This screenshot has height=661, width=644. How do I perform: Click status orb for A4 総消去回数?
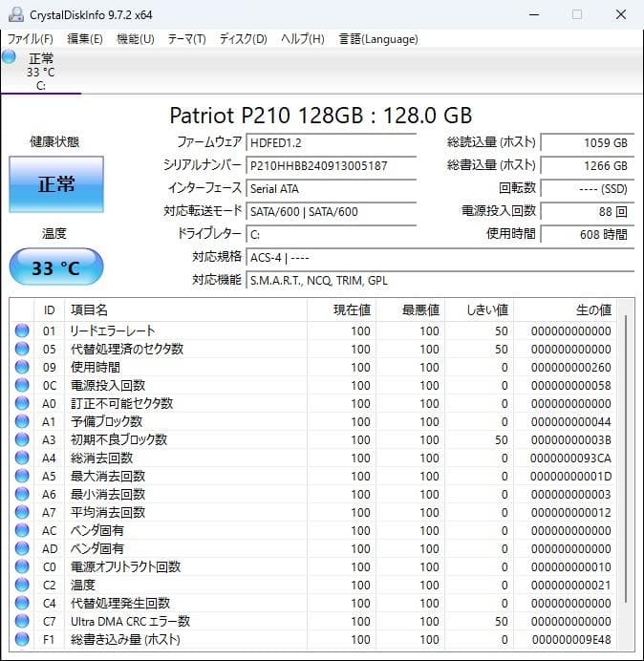coord(22,458)
